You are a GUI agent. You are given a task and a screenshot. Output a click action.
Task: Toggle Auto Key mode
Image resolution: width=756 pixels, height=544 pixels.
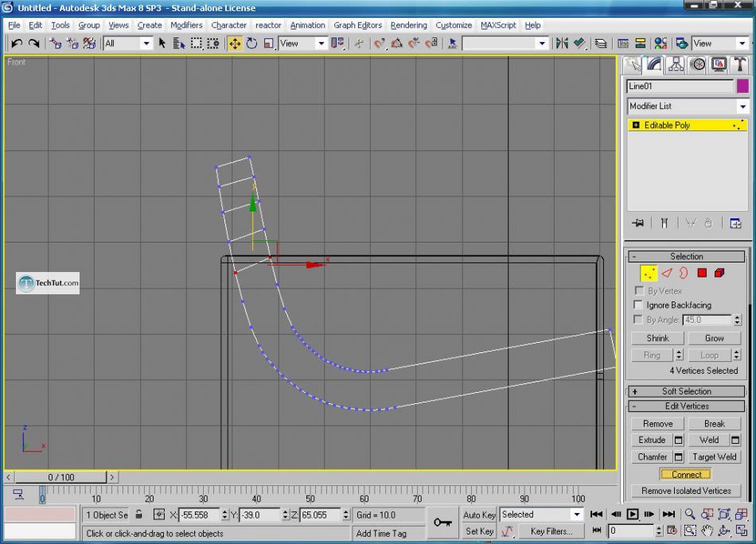479,515
